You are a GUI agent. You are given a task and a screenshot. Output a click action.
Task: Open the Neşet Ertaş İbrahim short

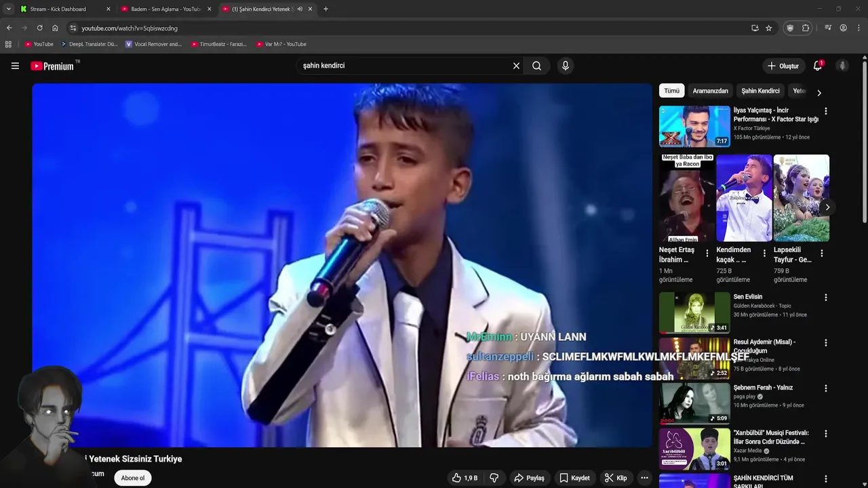pyautogui.click(x=686, y=198)
